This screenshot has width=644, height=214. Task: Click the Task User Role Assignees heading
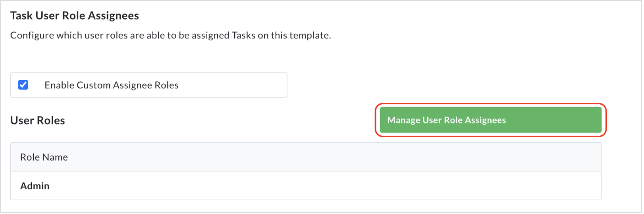click(75, 16)
